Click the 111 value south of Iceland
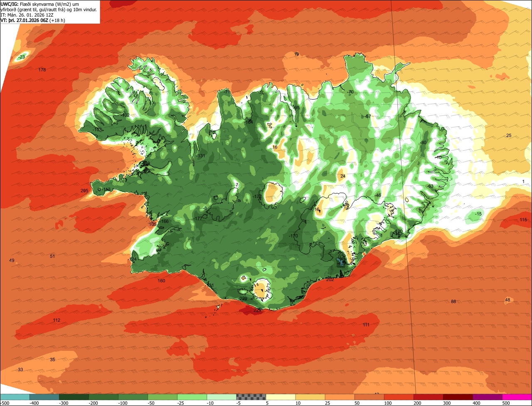The width and height of the screenshot is (532, 406). coord(366,325)
